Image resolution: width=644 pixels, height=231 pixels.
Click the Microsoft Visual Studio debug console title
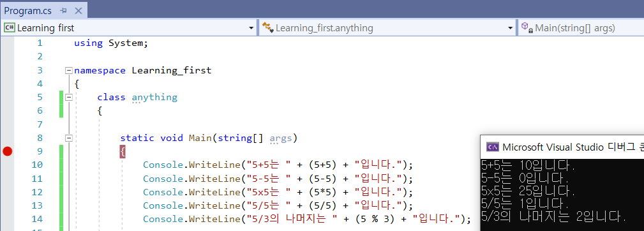573,147
